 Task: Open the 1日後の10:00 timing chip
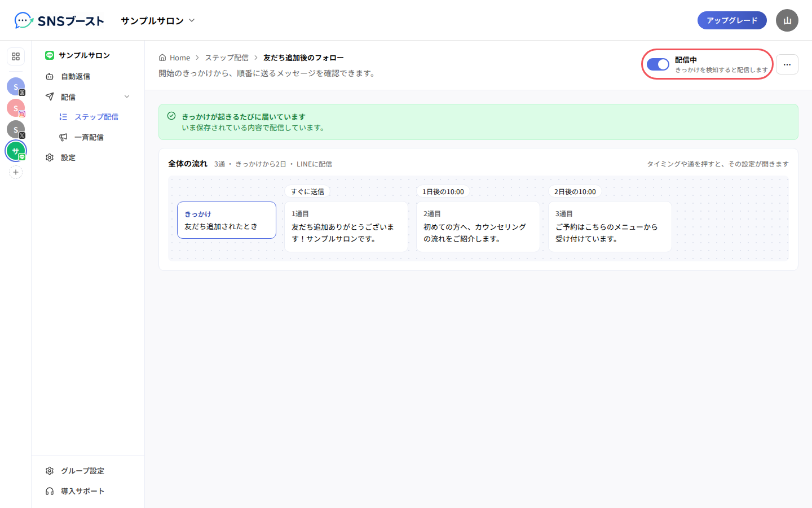443,192
